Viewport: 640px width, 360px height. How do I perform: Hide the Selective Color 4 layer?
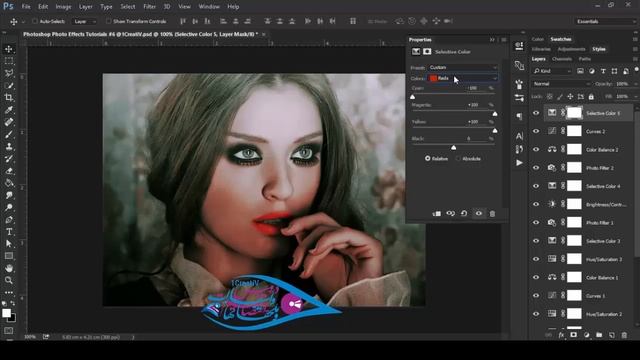(x=536, y=186)
